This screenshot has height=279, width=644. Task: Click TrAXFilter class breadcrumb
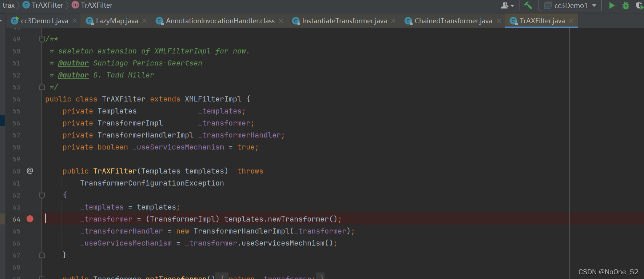(43, 5)
